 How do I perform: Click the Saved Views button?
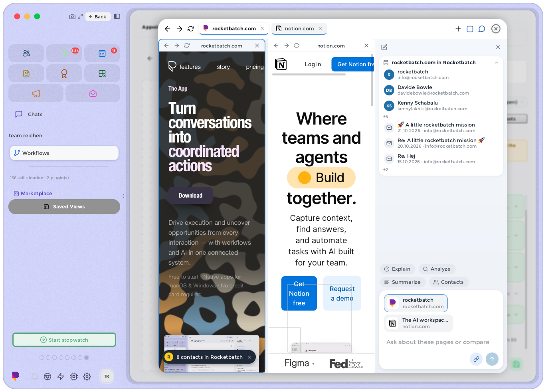coord(64,206)
